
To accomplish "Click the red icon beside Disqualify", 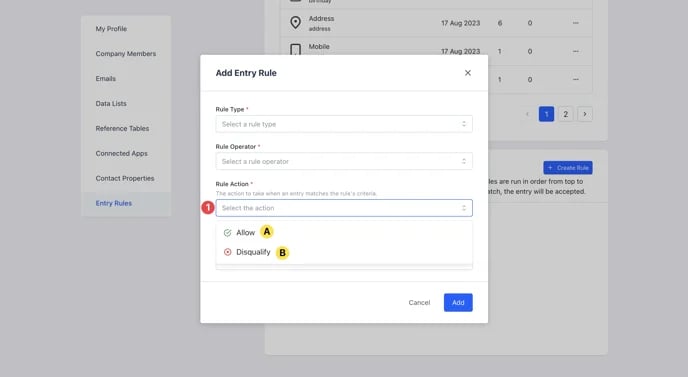I will (x=227, y=252).
